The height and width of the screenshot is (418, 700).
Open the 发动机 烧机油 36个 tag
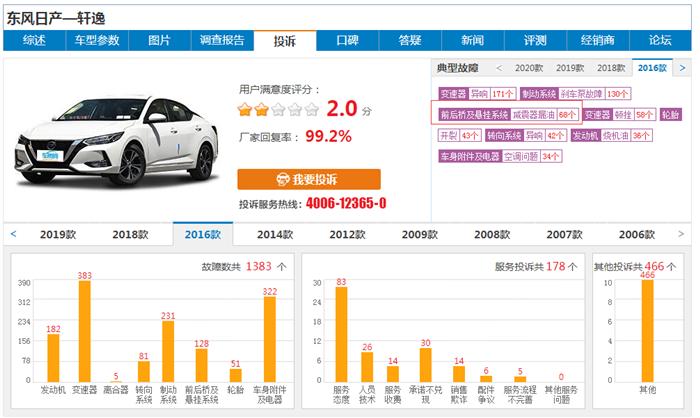612,135
